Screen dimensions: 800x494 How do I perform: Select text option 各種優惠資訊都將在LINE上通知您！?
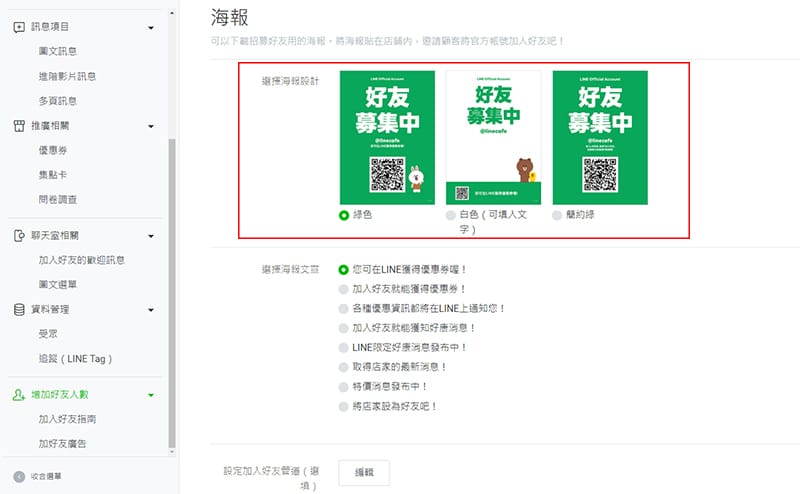pyautogui.click(x=343, y=309)
